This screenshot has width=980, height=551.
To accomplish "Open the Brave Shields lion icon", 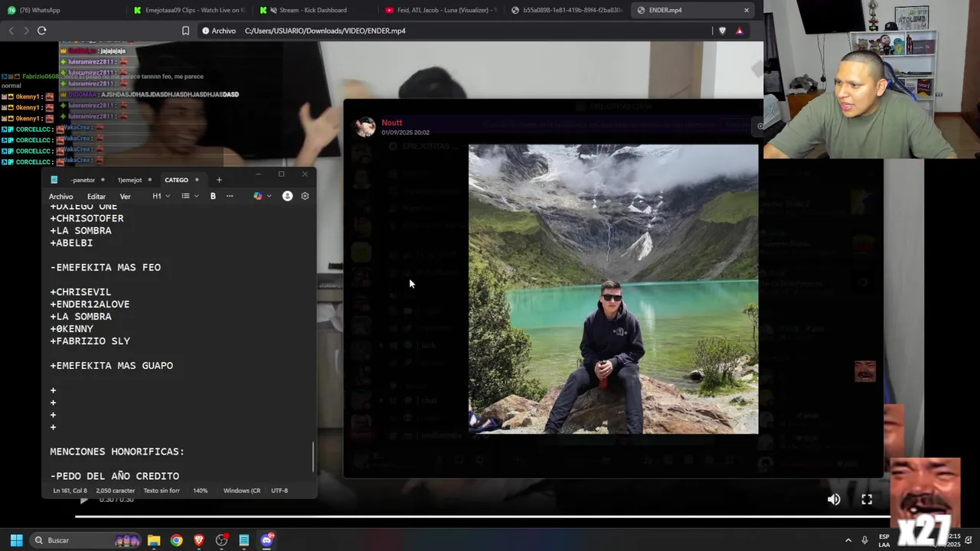I will (x=722, y=31).
